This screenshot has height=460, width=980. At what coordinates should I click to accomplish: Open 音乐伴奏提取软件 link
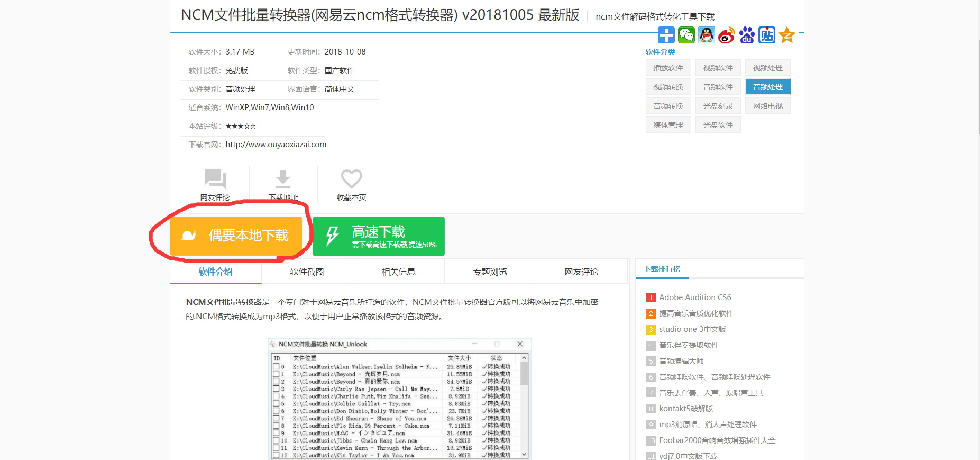tap(689, 345)
